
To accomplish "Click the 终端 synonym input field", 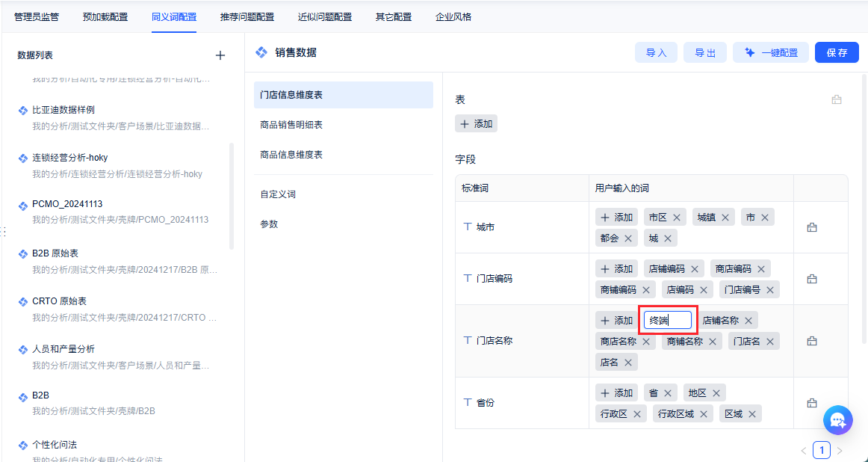I will click(x=668, y=321).
